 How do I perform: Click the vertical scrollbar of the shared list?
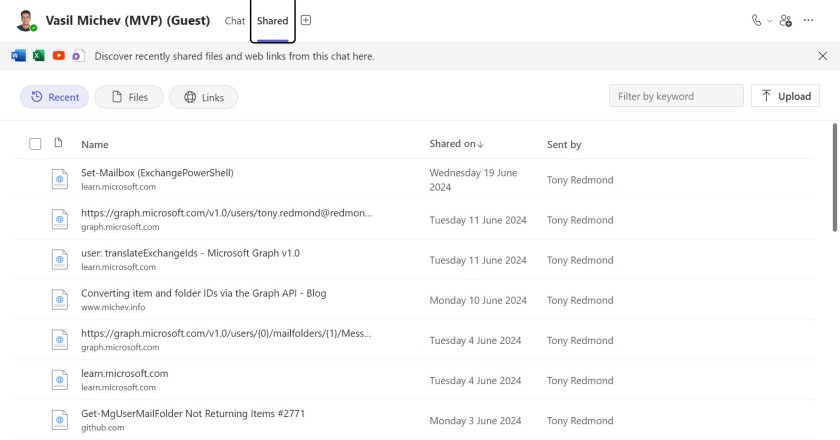pyautogui.click(x=835, y=177)
